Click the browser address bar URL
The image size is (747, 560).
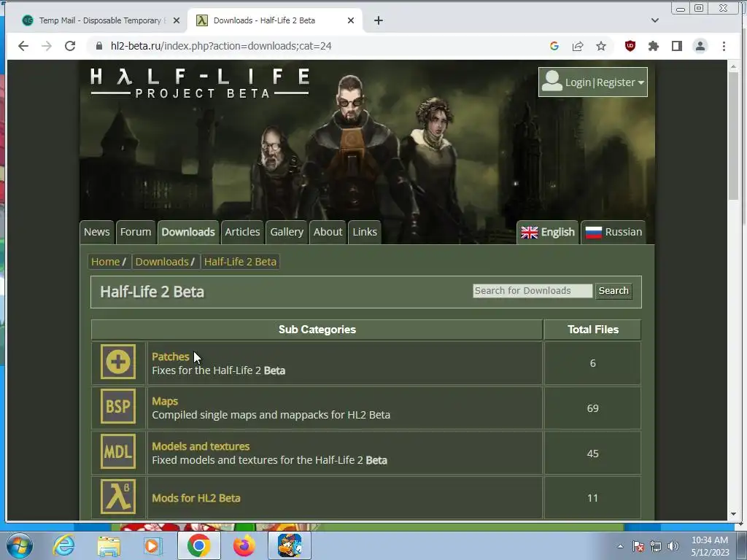221,46
